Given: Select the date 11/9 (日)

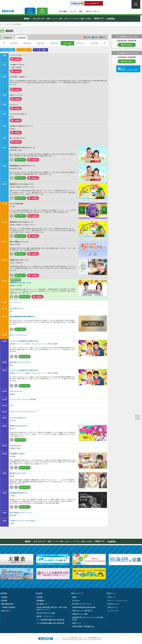Looking at the screenshot, I should (x=94, y=43).
